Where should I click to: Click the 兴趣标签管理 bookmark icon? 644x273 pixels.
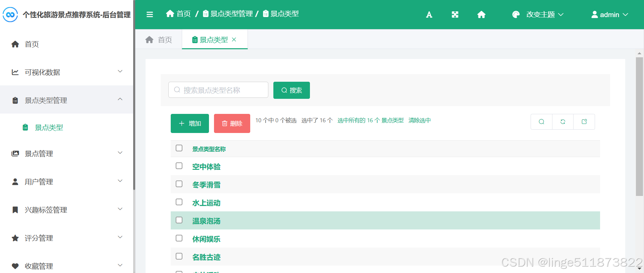coord(15,210)
